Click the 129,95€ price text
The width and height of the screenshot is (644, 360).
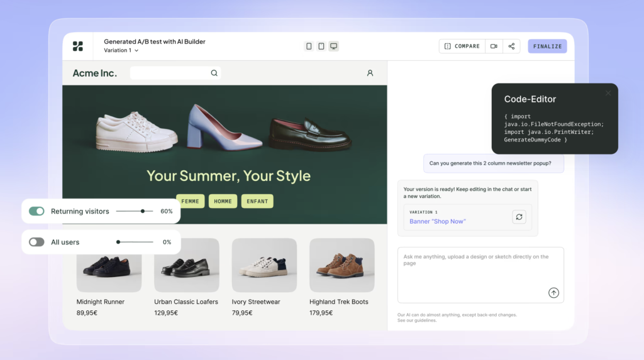[x=166, y=313]
